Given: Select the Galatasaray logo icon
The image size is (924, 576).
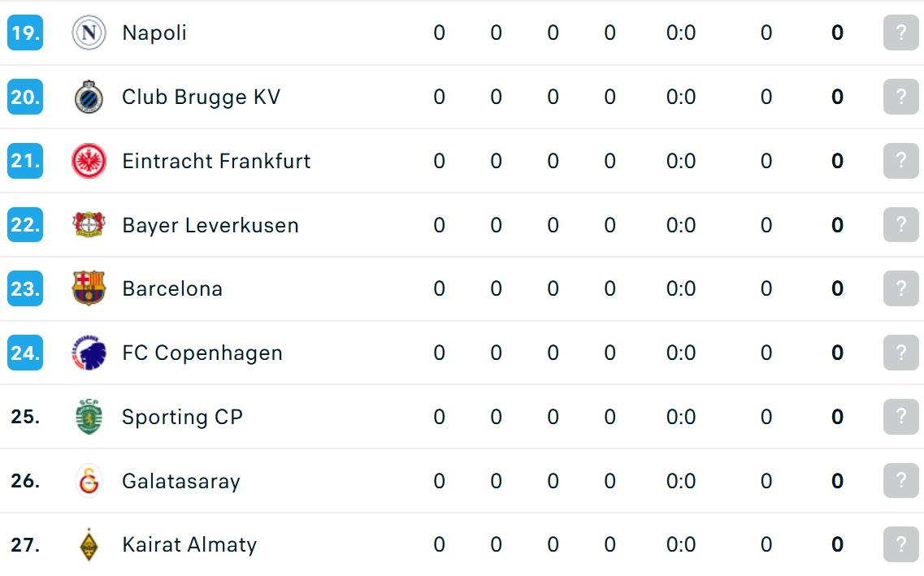Looking at the screenshot, I should tap(89, 481).
